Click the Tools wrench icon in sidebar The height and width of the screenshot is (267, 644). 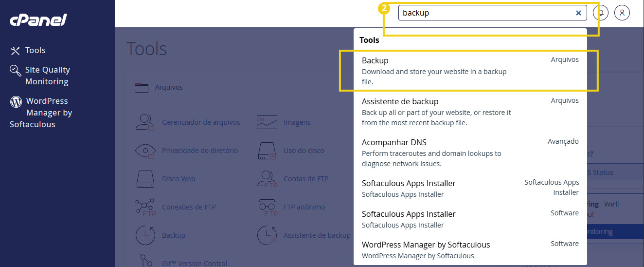click(16, 51)
